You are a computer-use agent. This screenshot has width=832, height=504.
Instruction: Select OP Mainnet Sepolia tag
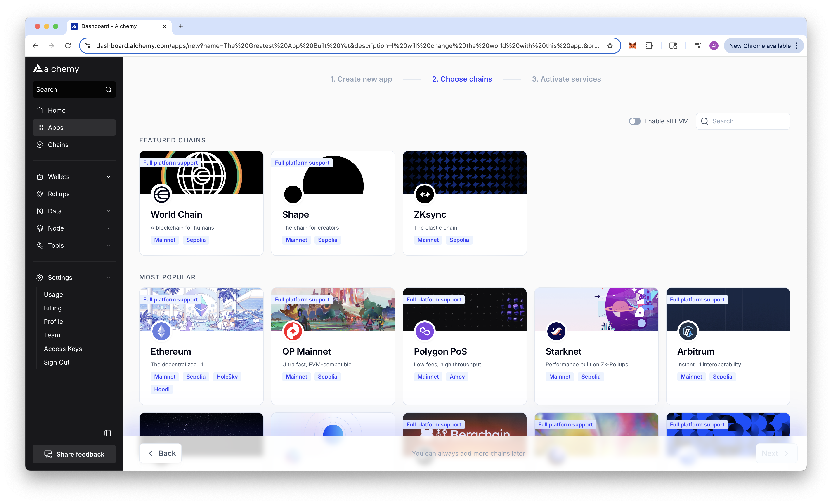[x=328, y=377]
